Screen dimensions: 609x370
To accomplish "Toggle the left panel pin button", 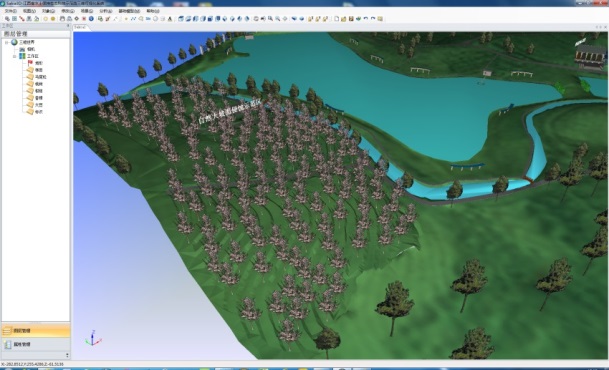I will point(68,26).
